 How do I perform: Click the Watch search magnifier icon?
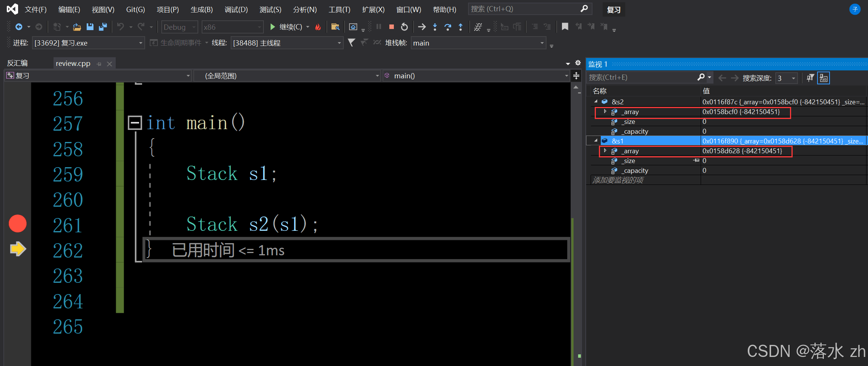[x=701, y=77]
